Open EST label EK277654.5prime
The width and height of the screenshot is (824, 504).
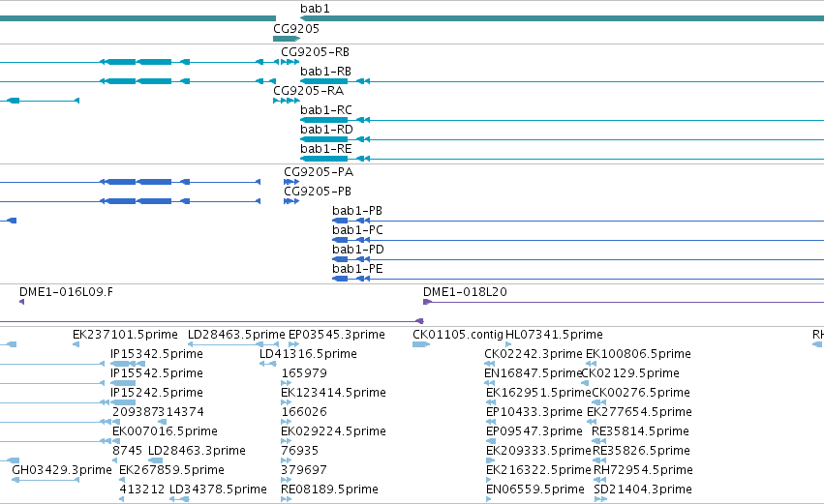pos(639,413)
